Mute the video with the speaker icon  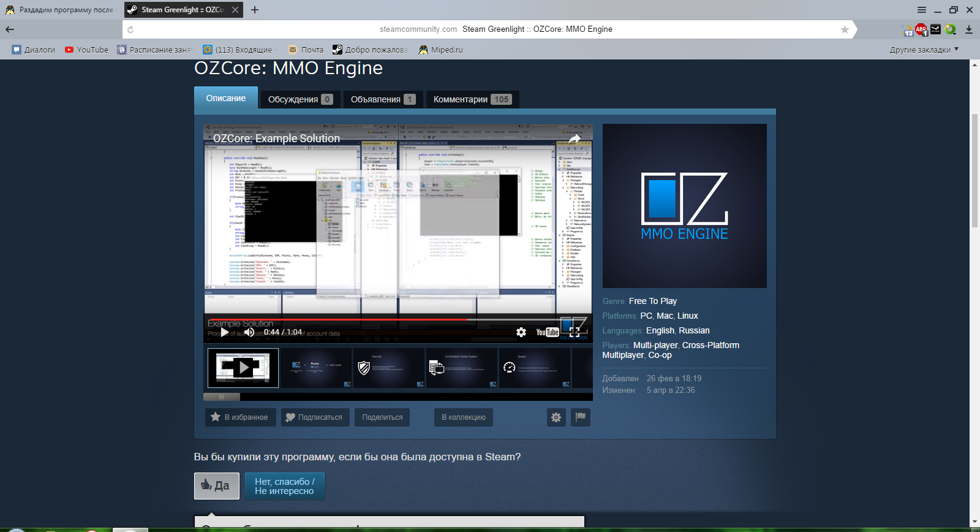(249, 332)
